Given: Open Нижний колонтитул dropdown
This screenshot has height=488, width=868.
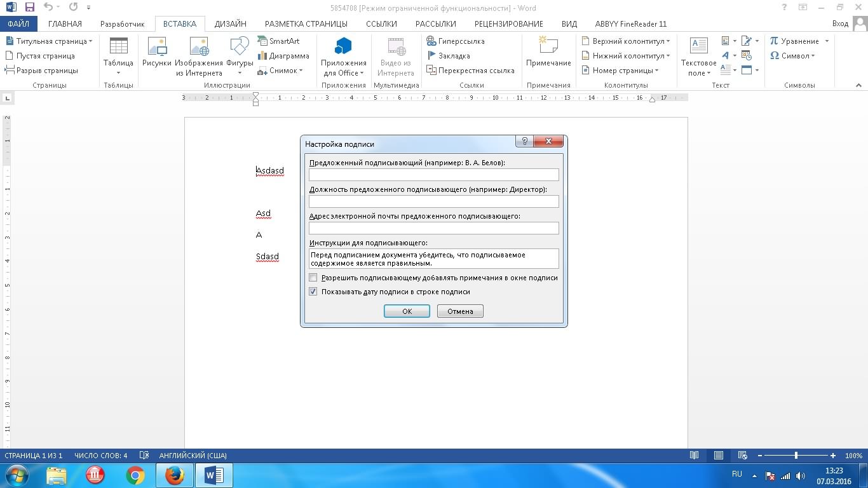Looking at the screenshot, I should (x=626, y=55).
